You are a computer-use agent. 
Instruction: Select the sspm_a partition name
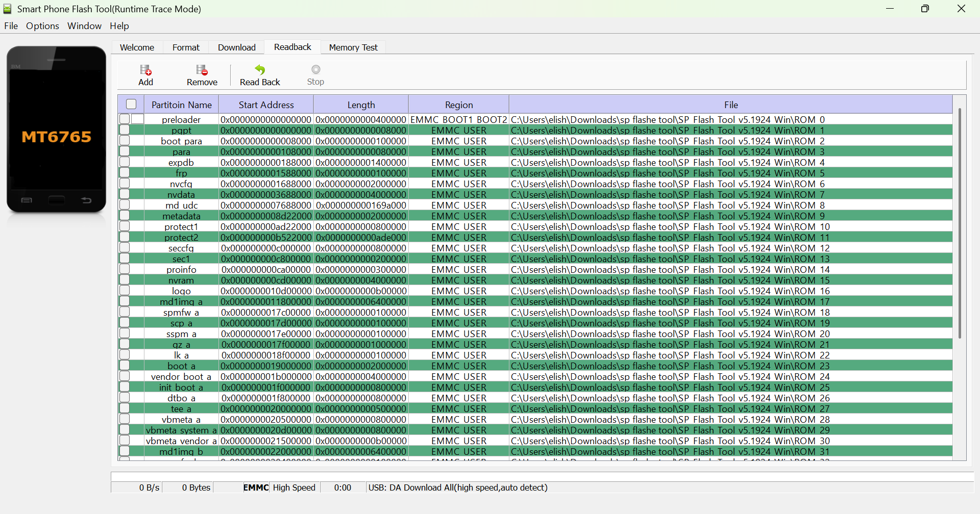pyautogui.click(x=181, y=333)
